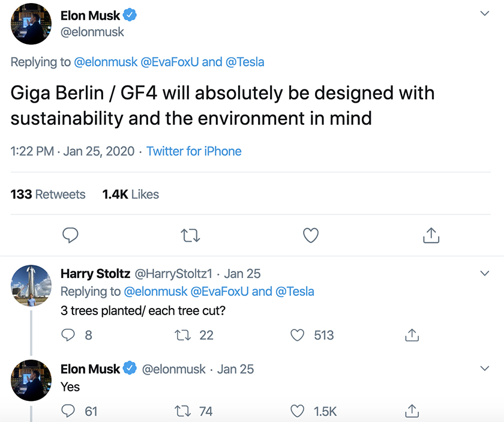Like Harry Stoltz's tweet with 513 likes
504x422 pixels.
tap(298, 335)
